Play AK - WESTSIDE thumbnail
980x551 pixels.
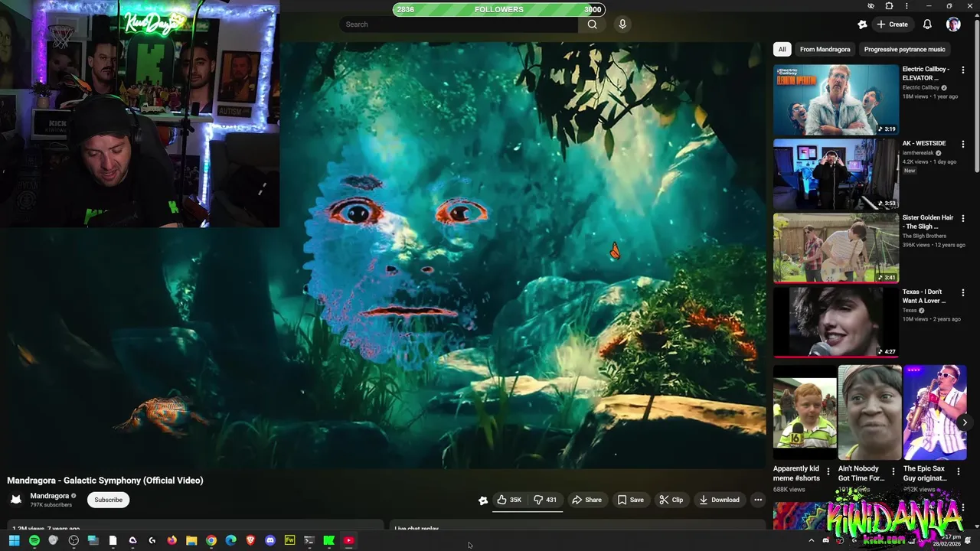point(835,174)
